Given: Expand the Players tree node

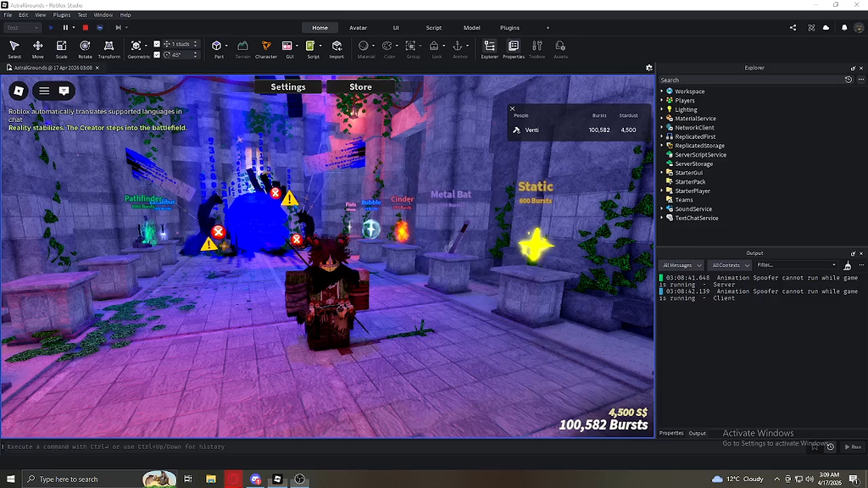Looking at the screenshot, I should click(x=661, y=100).
